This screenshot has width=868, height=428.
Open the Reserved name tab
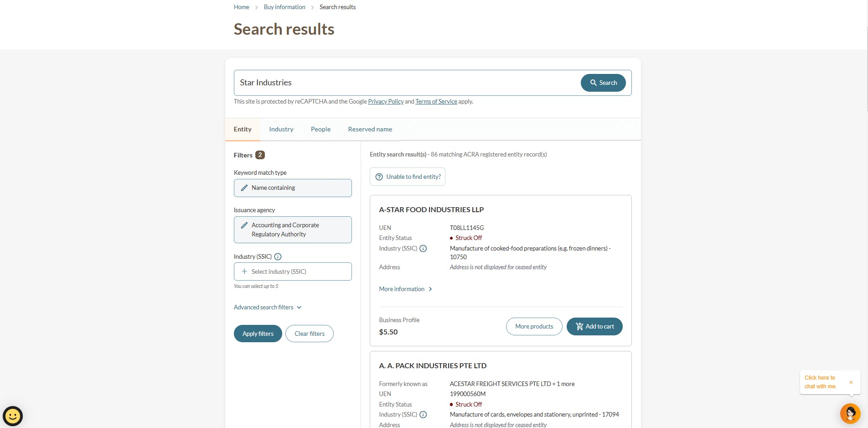click(370, 129)
